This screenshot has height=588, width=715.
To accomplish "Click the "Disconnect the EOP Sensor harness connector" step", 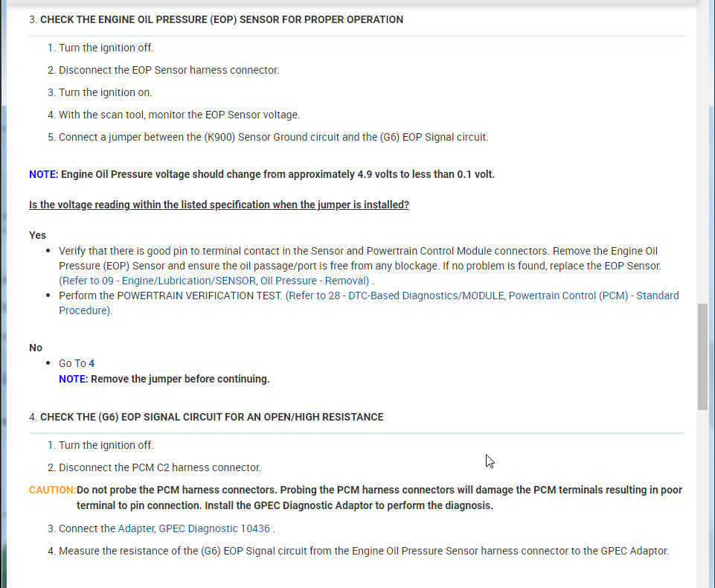I will (x=168, y=70).
